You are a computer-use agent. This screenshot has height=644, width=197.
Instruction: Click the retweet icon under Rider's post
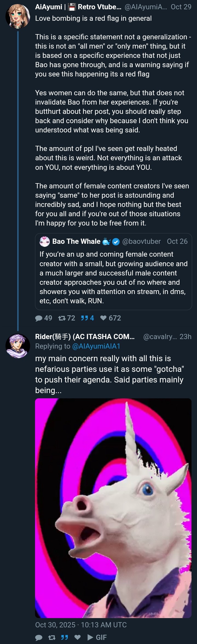[51, 637]
